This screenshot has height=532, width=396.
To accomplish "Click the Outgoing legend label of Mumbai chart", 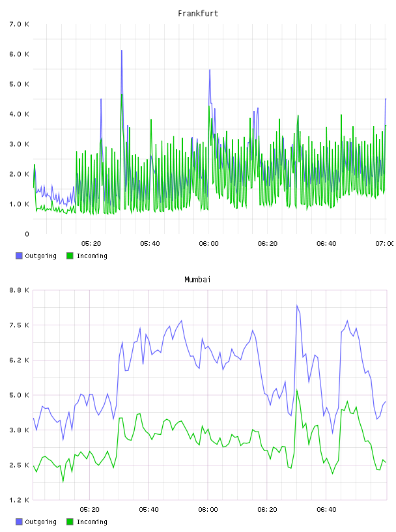I will (40, 522).
